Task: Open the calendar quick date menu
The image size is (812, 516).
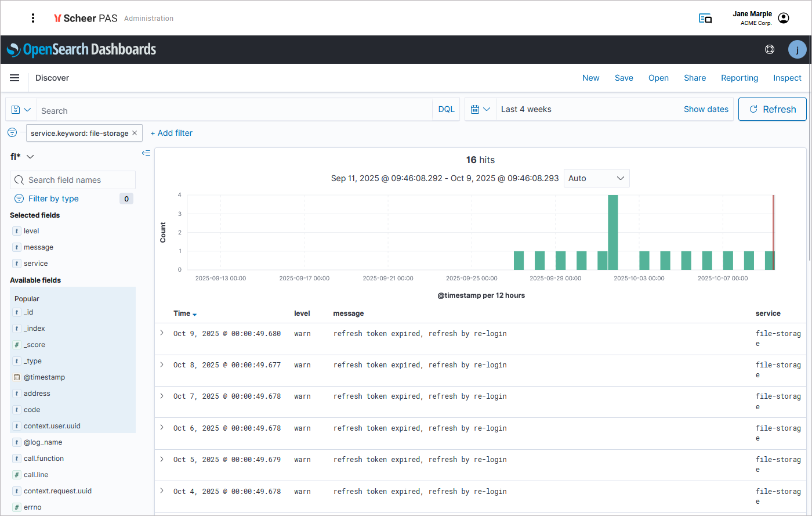Action: tap(480, 109)
